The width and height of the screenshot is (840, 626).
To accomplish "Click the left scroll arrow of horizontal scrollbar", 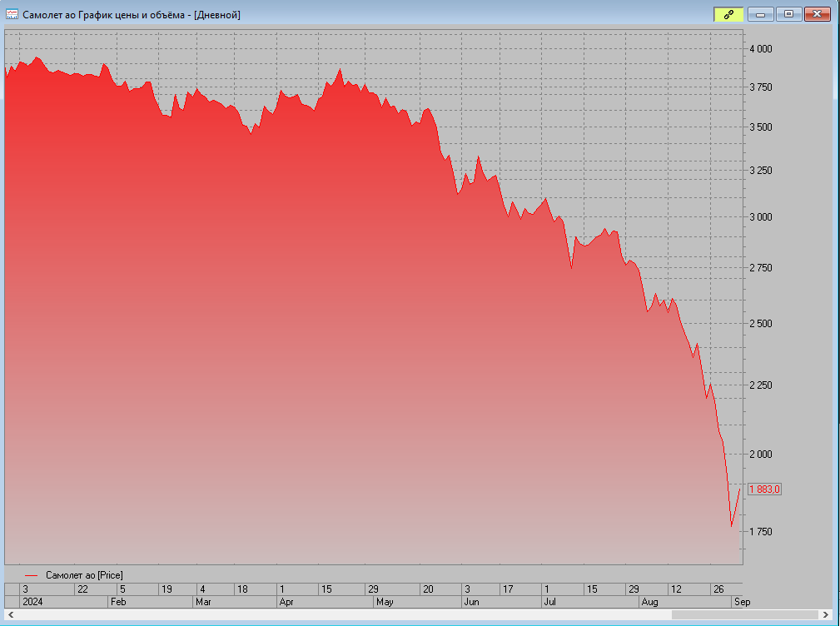I will [x=11, y=614].
